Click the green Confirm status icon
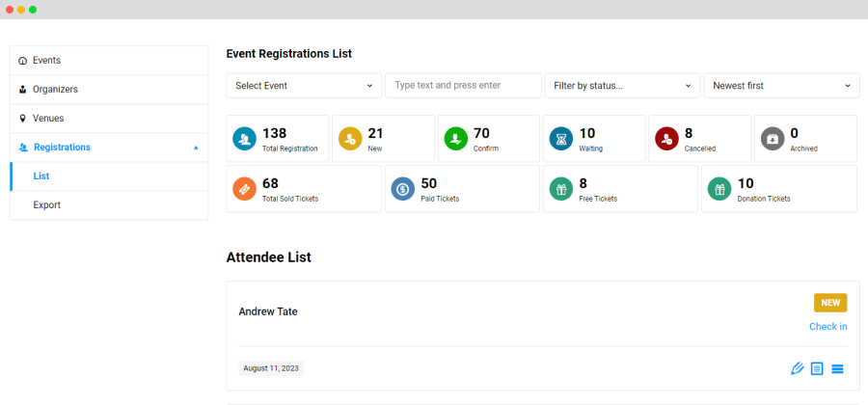 455,138
